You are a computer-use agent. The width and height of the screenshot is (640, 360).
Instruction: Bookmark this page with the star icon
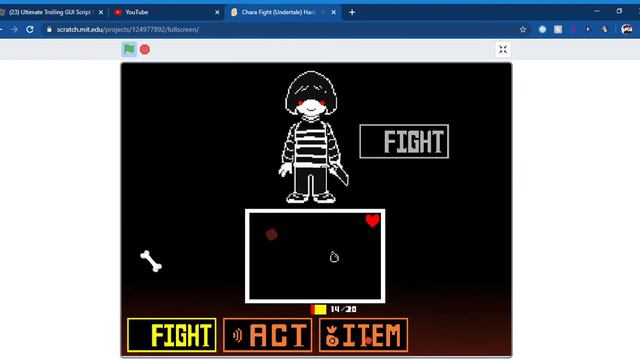(x=523, y=29)
